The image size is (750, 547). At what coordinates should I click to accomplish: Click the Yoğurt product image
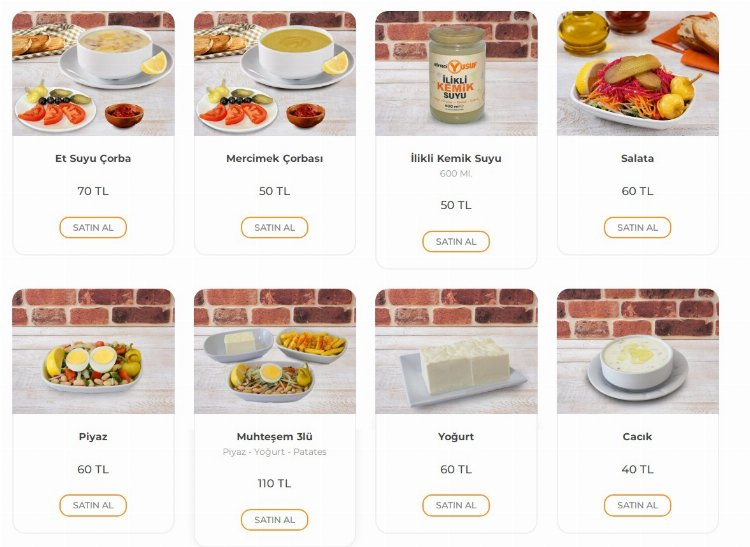tap(456, 351)
